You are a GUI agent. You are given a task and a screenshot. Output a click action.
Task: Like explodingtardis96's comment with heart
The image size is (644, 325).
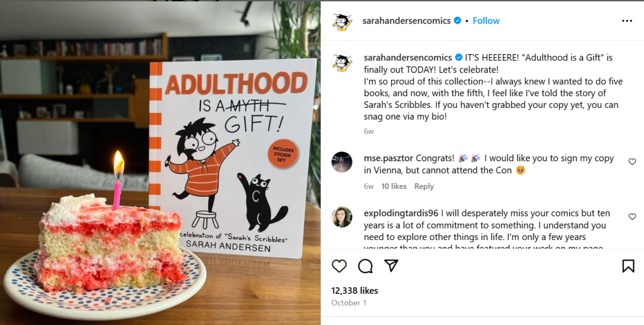point(632,216)
